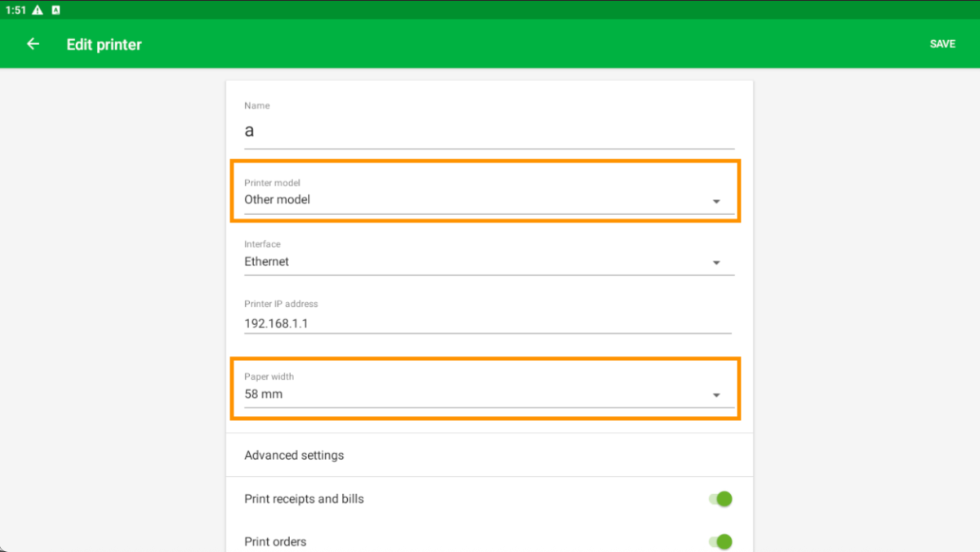
Task: Click the 'Print receipts and bills' label
Action: (304, 499)
